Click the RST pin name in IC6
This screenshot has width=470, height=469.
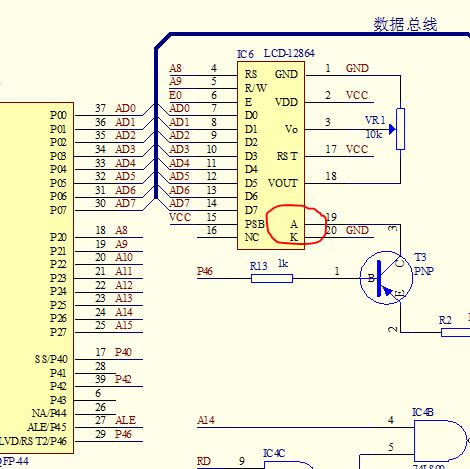287,156
